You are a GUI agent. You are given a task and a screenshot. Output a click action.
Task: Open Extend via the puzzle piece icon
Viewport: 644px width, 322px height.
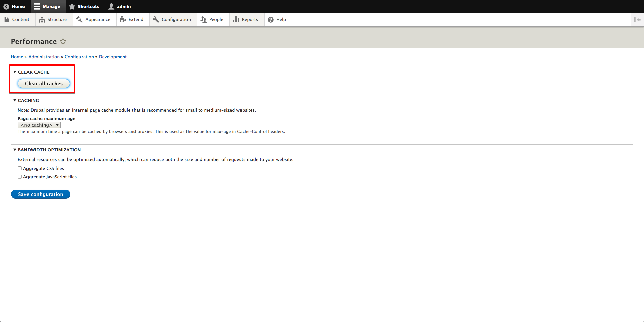pos(123,20)
